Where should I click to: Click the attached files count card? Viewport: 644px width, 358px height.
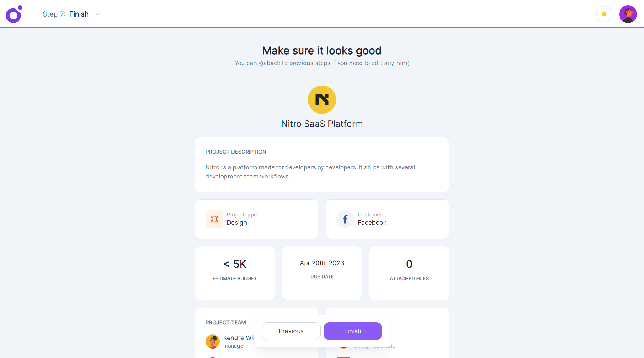(409, 273)
